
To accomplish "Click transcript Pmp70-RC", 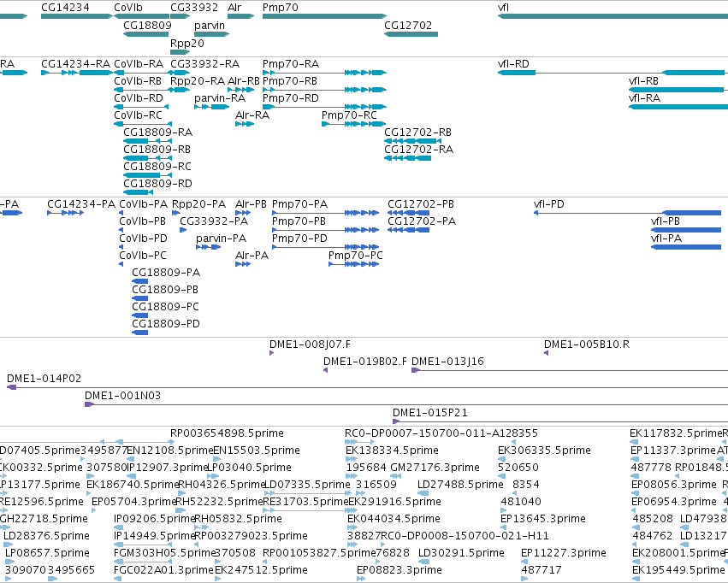I will [349, 115].
